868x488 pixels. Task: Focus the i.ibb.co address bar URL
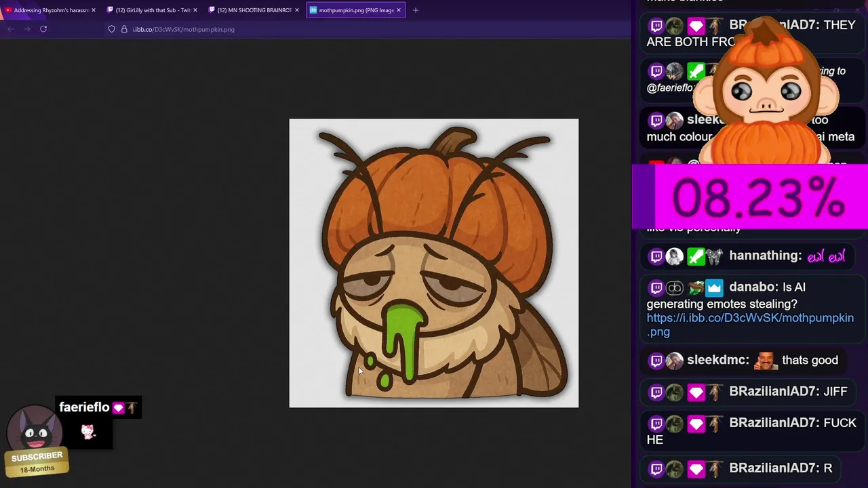point(184,29)
